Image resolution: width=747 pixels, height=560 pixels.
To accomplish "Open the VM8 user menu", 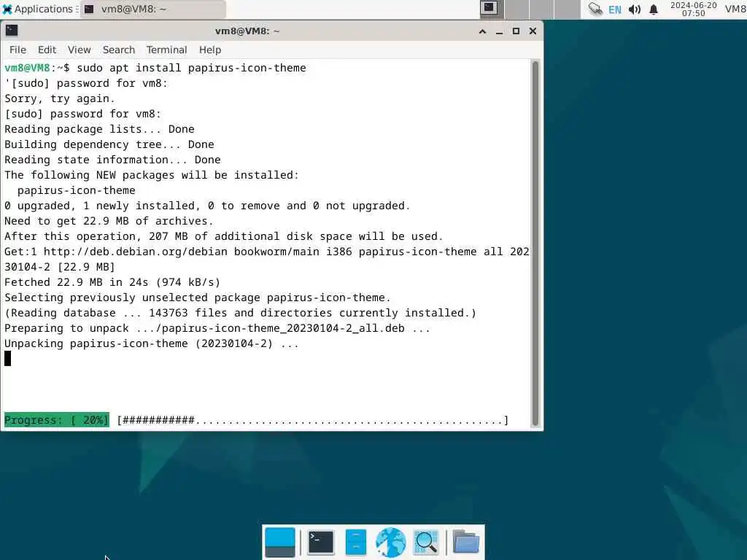I will (x=735, y=9).
